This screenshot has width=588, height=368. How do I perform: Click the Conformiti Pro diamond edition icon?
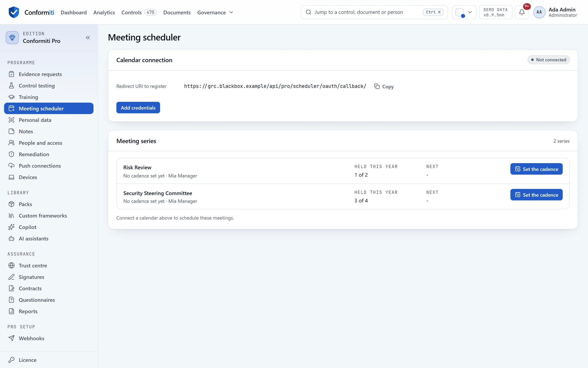point(12,38)
